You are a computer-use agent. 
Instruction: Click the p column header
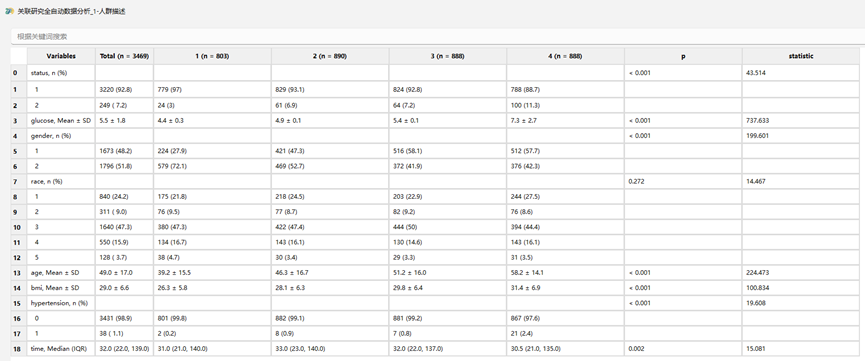point(684,56)
